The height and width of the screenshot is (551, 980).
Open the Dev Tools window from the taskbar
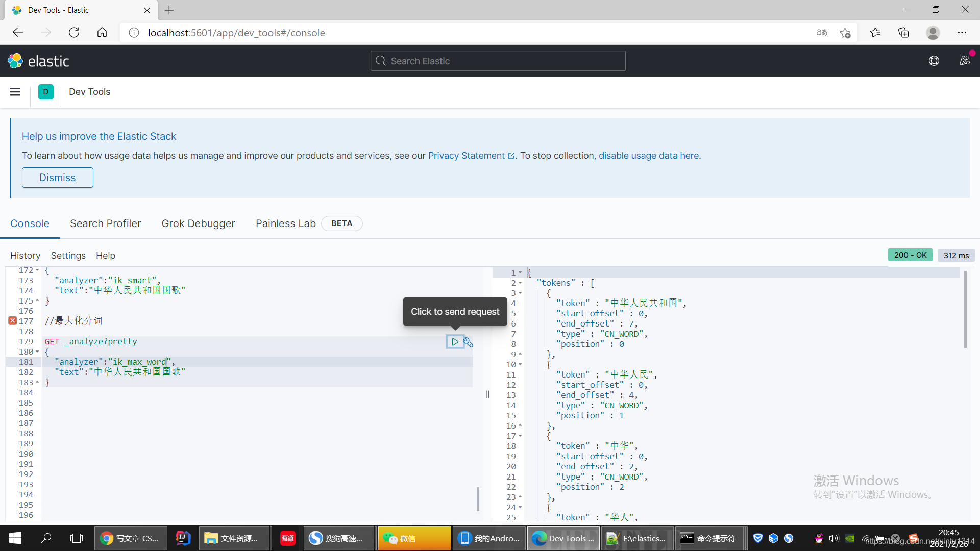tap(563, 538)
